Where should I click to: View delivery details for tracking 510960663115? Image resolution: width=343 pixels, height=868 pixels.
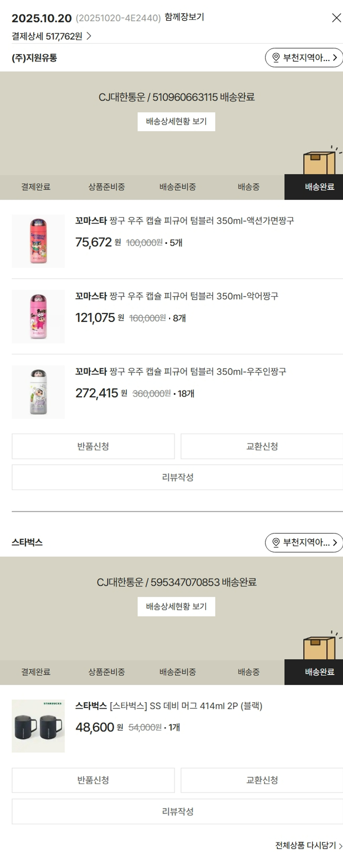coord(176,122)
